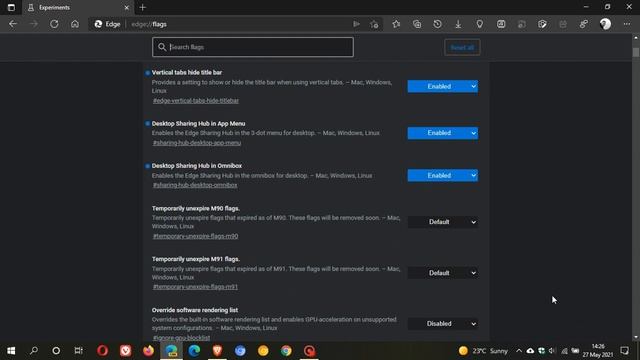Open the Action Center notification icon
Image resolution: width=640 pixels, height=360 pixels.
(x=624, y=351)
